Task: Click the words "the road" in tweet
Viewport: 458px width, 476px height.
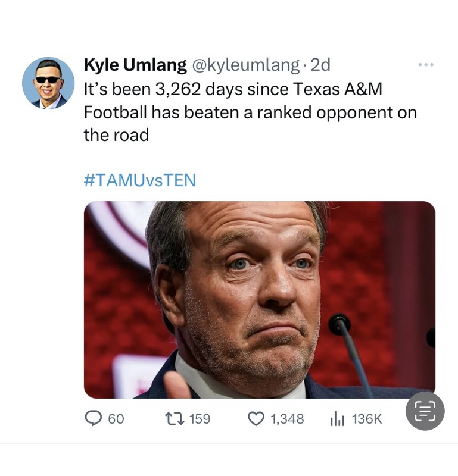Action: 116,135
